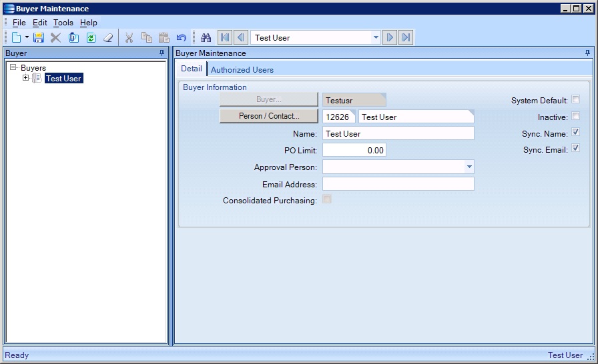Click the Cut scissors icon
The image size is (598, 364).
coord(129,37)
